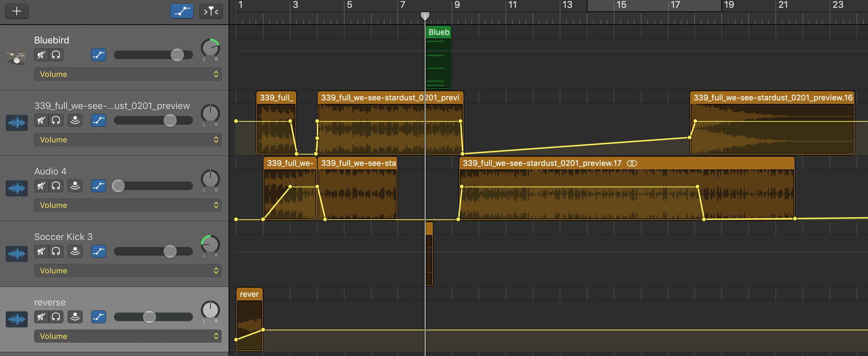The width and height of the screenshot is (868, 356).
Task: Click the playhead marker in the ruler
Action: coord(425,16)
